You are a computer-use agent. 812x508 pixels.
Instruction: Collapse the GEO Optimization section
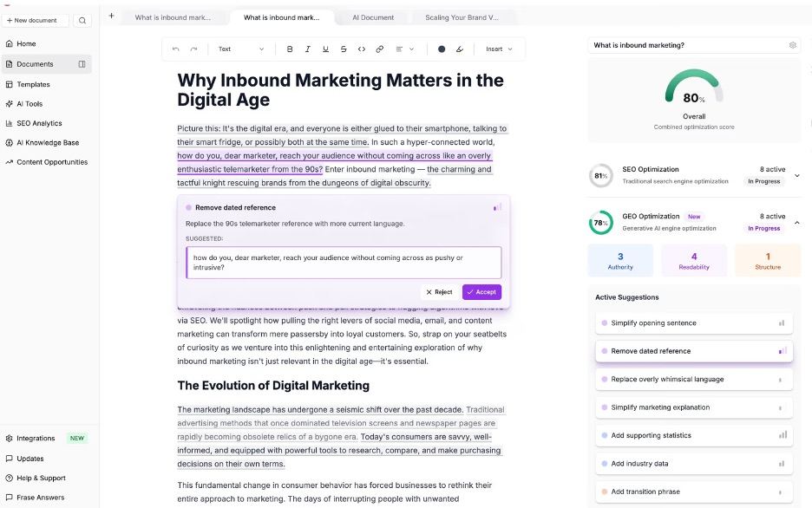(797, 223)
